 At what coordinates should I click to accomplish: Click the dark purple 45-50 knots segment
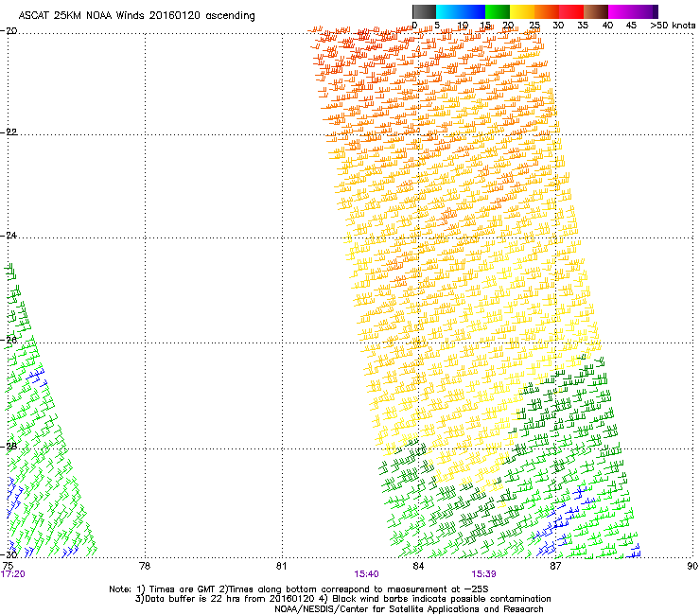(645, 11)
